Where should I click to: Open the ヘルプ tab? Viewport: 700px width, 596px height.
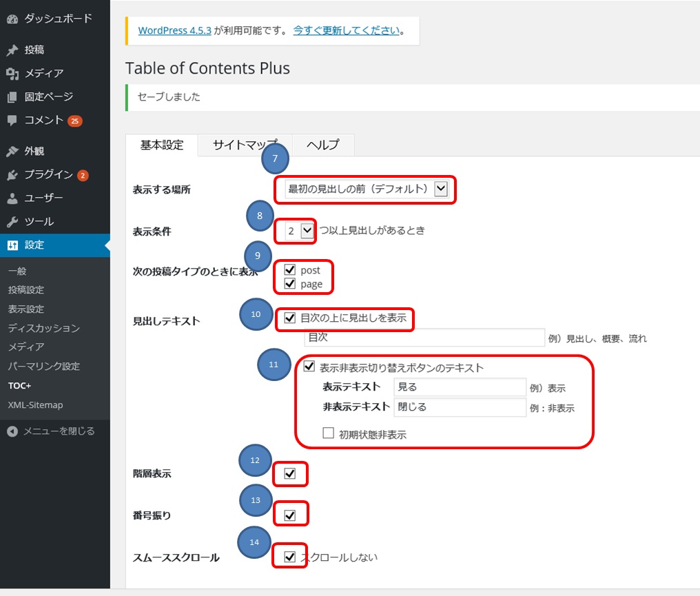pos(322,145)
